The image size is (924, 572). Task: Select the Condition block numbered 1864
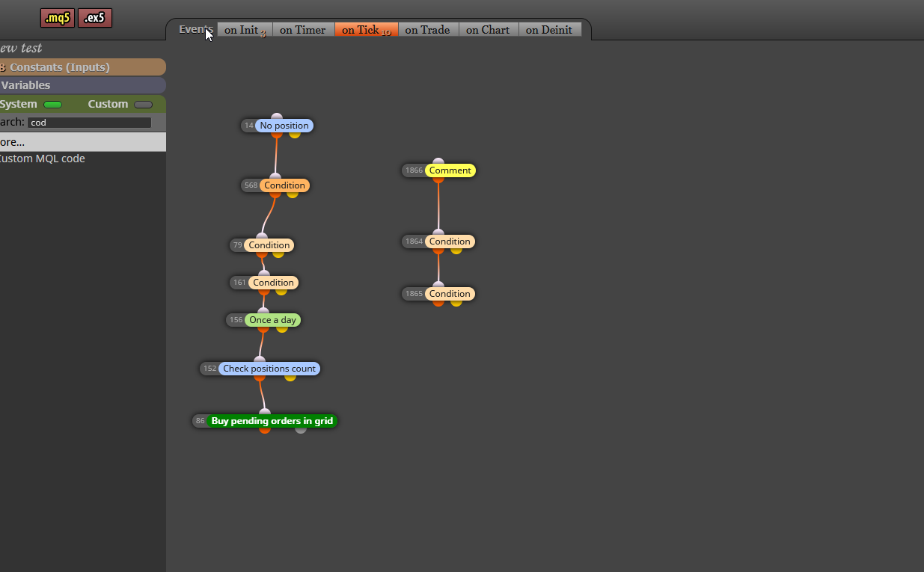click(450, 242)
